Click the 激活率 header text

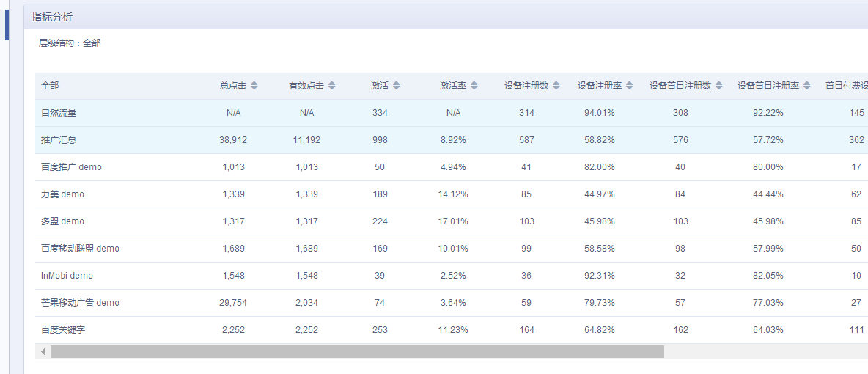(453, 86)
